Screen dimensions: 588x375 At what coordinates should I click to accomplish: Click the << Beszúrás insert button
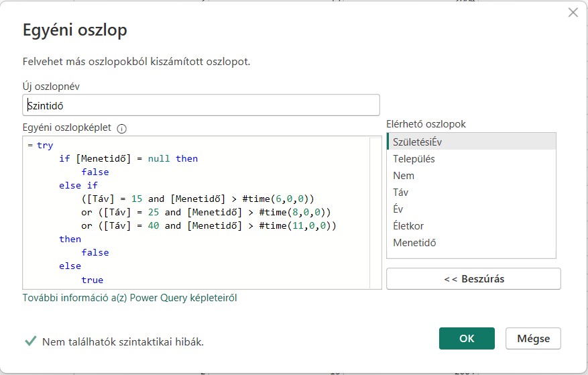pos(473,278)
